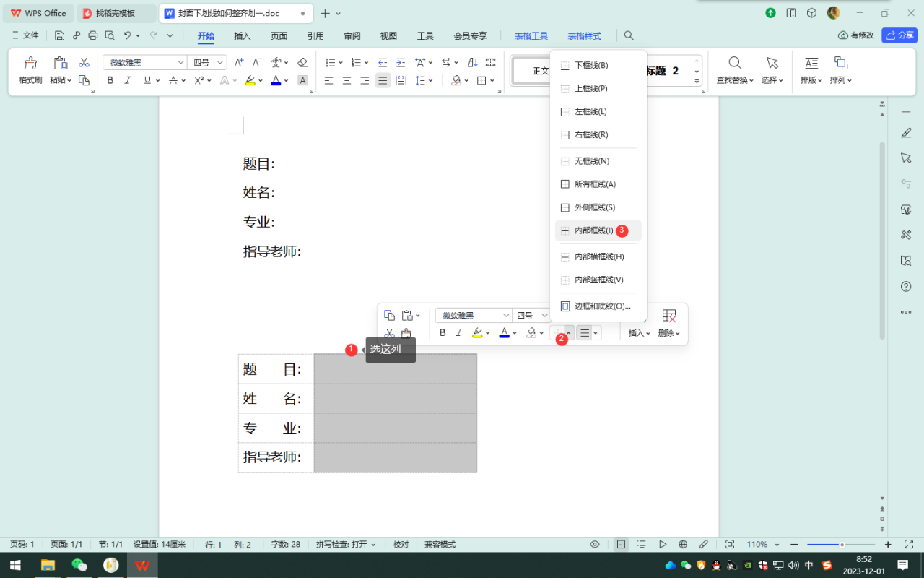Image resolution: width=924 pixels, height=578 pixels.
Task: Toggle justify alignment in ribbon
Action: coord(383,80)
